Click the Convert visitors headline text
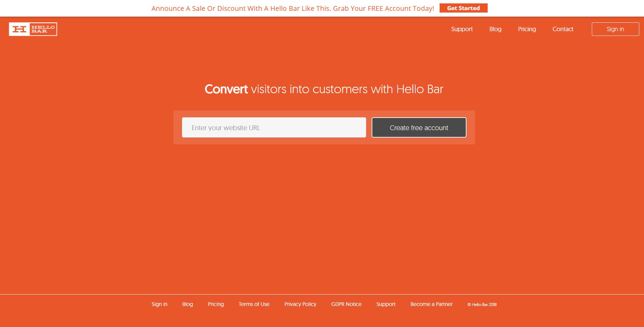 point(324,89)
